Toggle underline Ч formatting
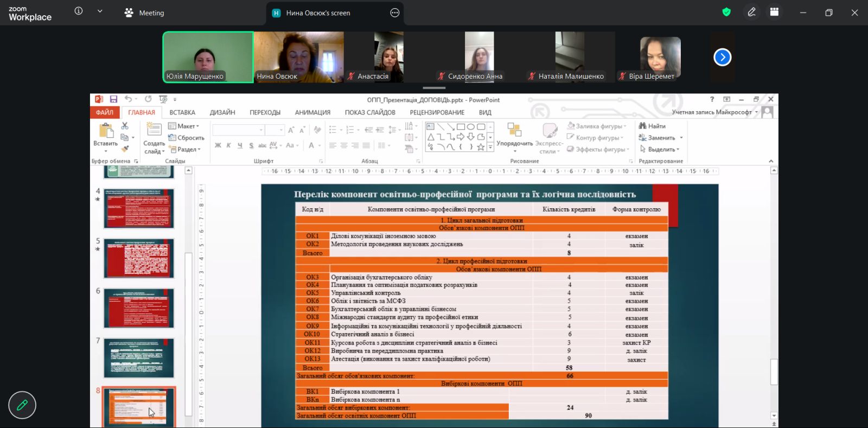 click(240, 145)
